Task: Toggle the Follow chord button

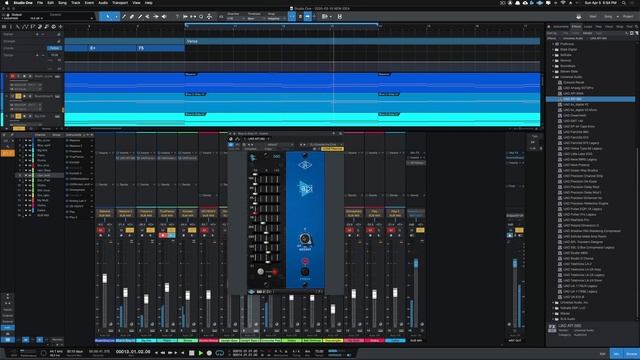Action: [54, 48]
